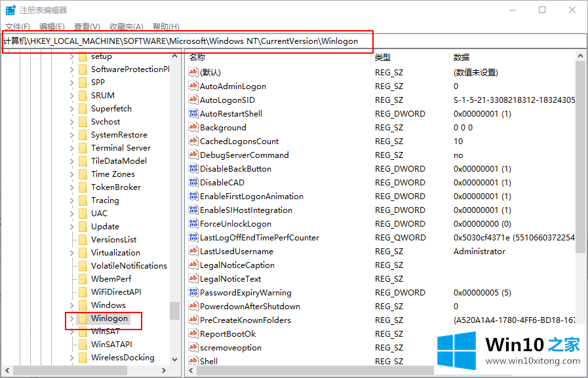588x378 pixels.
Task: Select the VersionsList key
Action: [x=113, y=240]
